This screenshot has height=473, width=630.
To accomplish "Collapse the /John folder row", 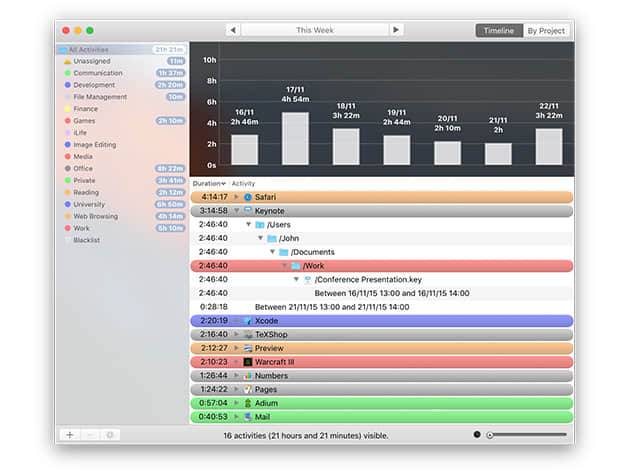I will [260, 238].
